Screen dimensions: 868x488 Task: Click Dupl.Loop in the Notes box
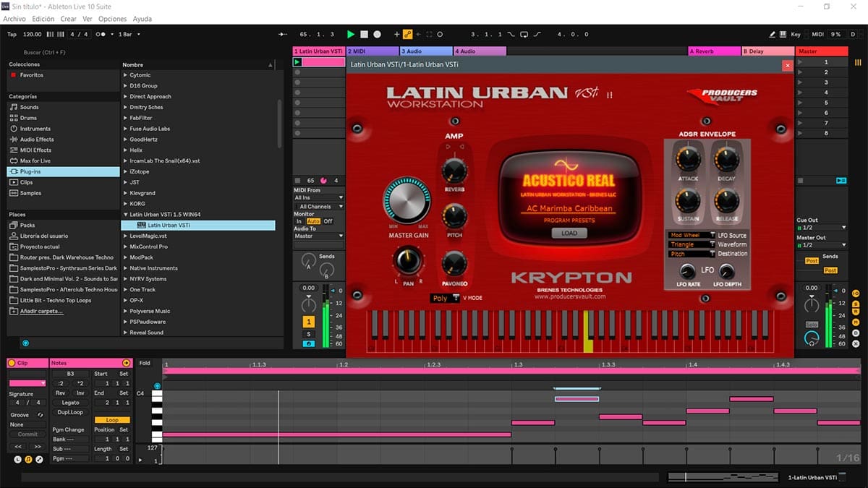tap(70, 412)
